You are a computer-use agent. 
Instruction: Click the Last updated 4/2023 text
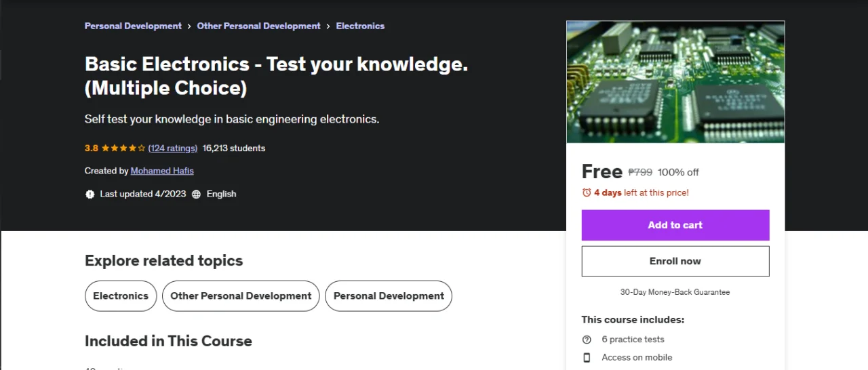143,194
